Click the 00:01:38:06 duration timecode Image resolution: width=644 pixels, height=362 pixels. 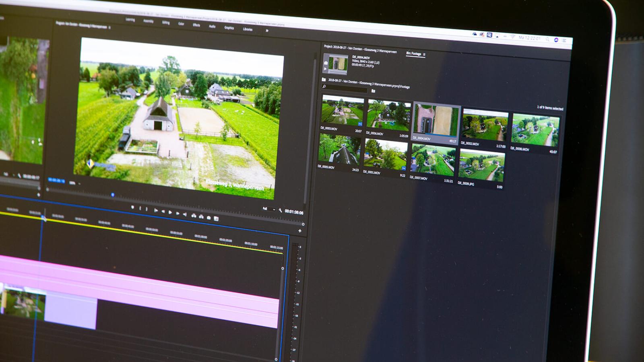click(294, 212)
